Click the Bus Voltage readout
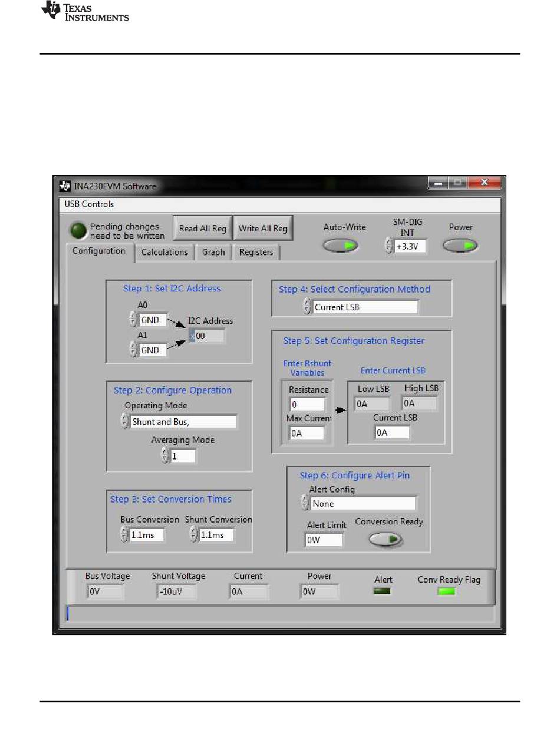Viewport: 560px width, 732px height. coord(105,592)
